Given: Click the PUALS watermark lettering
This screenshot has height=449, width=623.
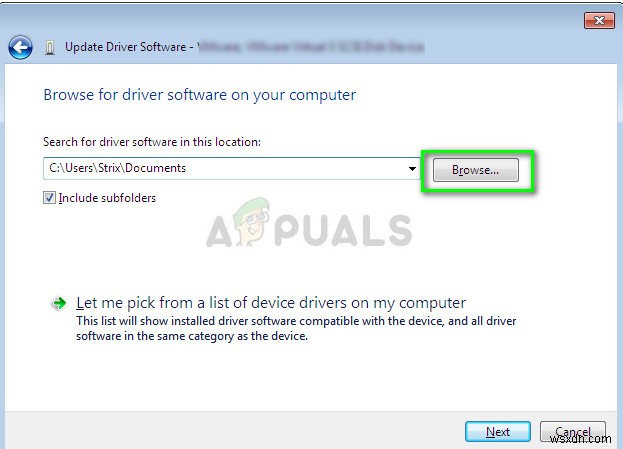Looking at the screenshot, I should (x=343, y=230).
